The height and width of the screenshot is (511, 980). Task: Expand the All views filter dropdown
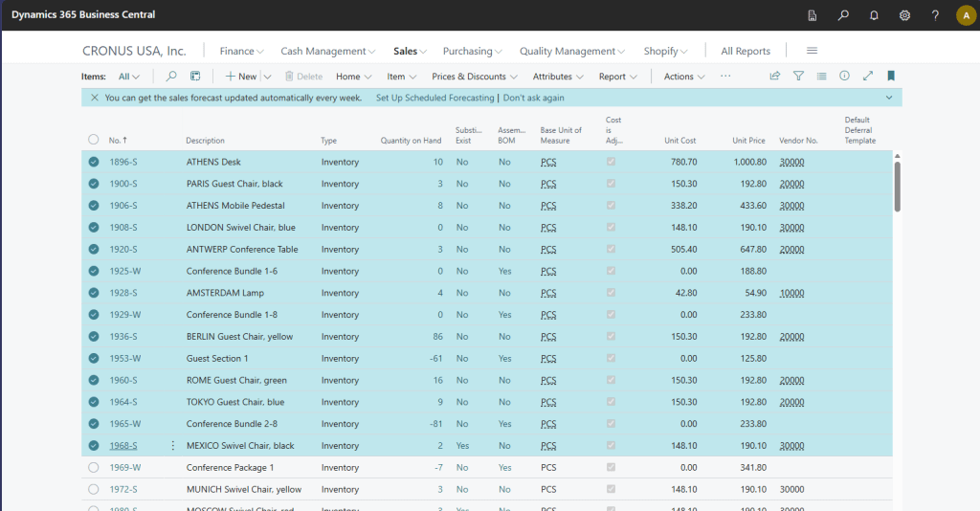click(x=129, y=77)
